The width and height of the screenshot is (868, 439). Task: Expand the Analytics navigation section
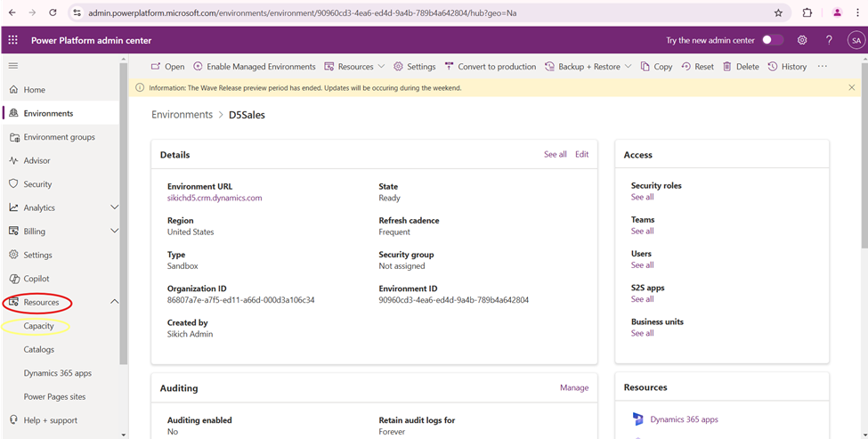point(114,207)
